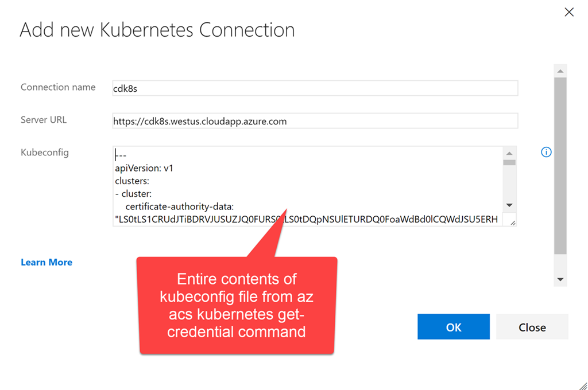Click the Kubeconfig text area scrollbar thumb

[509, 162]
